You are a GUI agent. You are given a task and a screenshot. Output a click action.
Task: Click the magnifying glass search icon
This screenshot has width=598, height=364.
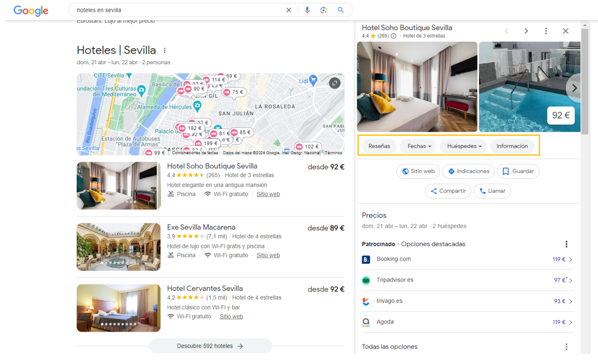(340, 10)
